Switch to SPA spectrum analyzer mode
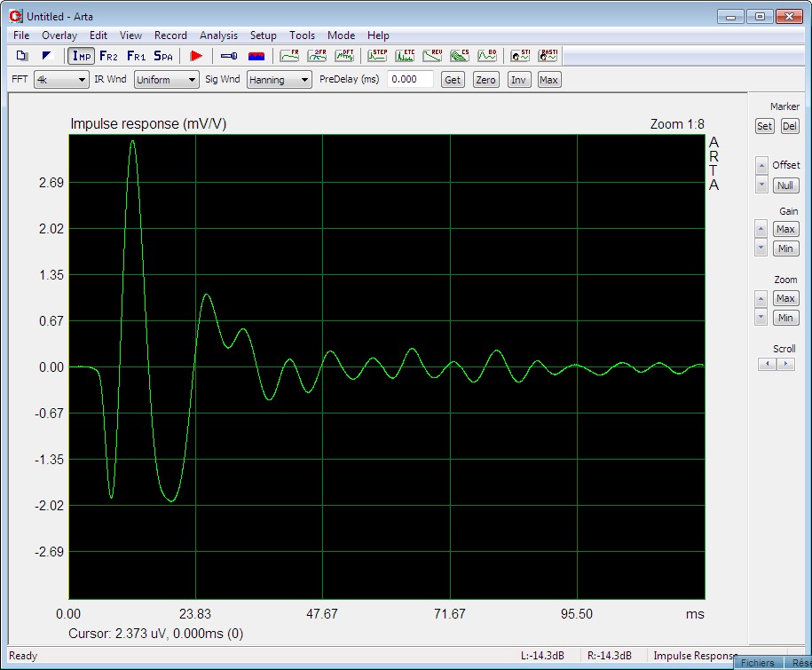The width and height of the screenshot is (812, 670). pos(163,56)
